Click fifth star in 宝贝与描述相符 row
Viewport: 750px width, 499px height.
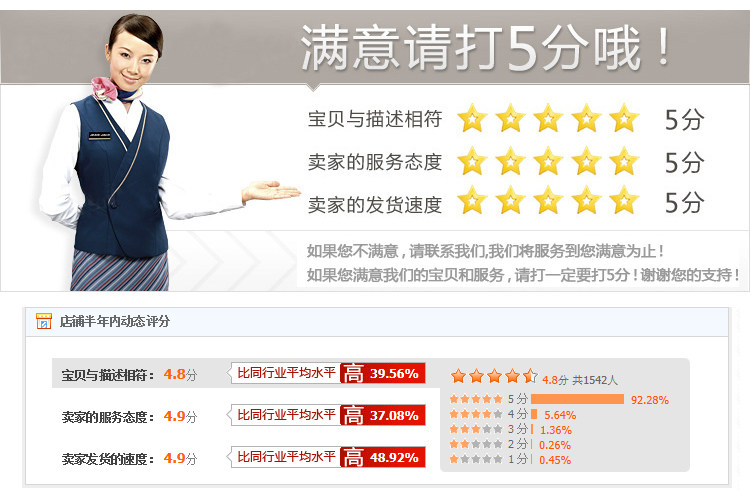624,118
